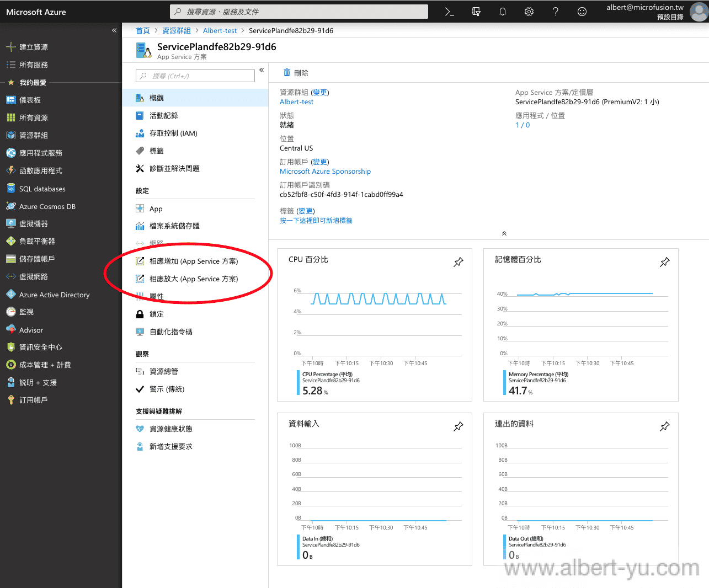Open help question mark icon
709x588 pixels.
click(x=556, y=12)
